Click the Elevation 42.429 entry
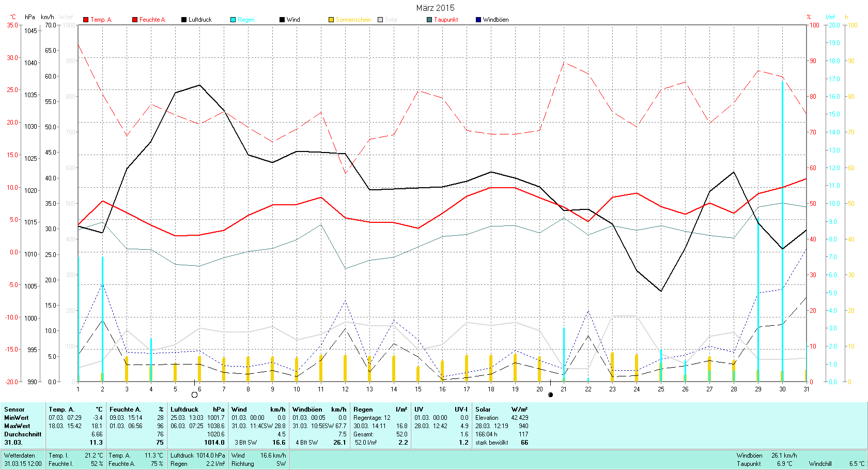Screen dimensions: 868x470 point(502,418)
